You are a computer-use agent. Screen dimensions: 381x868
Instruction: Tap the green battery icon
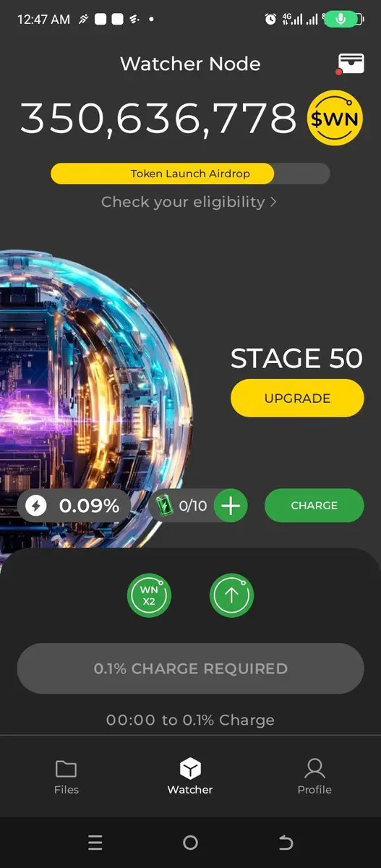click(166, 506)
